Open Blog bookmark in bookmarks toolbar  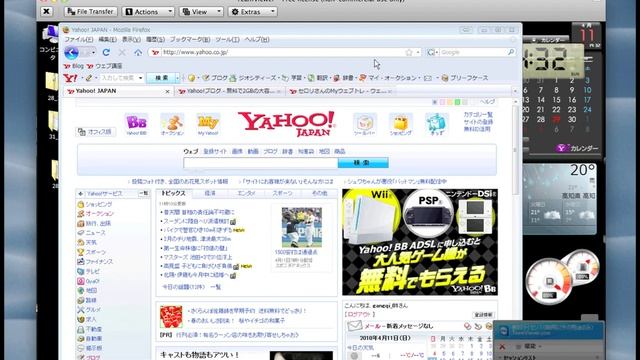[74, 66]
